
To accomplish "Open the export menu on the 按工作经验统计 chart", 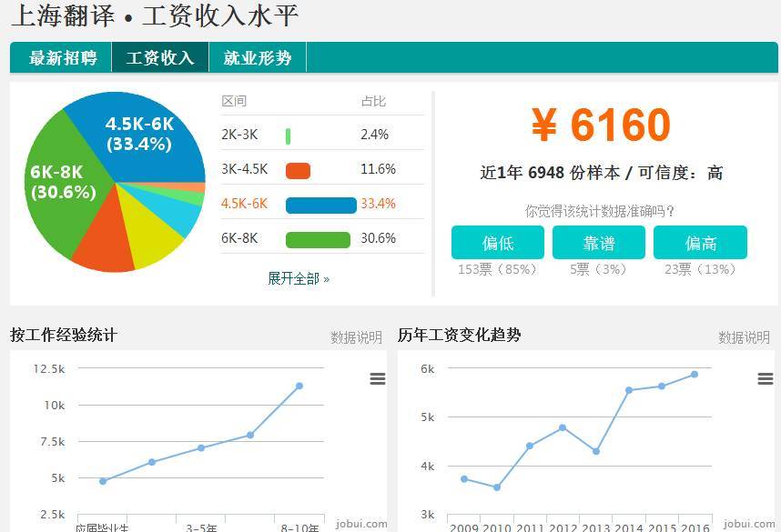I will coord(378,379).
